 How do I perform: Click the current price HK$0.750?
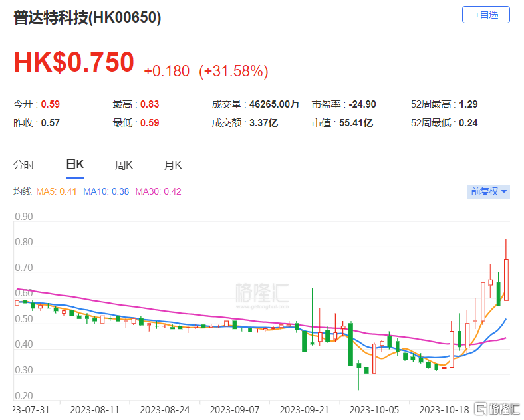(74, 62)
